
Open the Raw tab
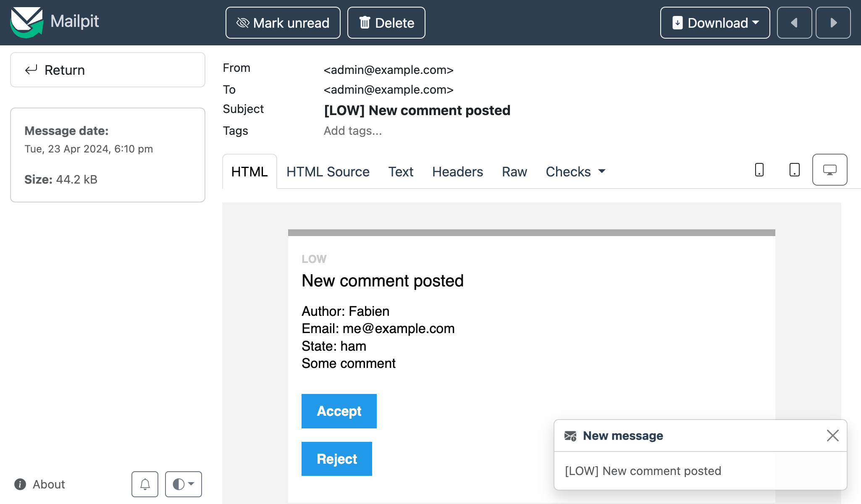pyautogui.click(x=514, y=171)
